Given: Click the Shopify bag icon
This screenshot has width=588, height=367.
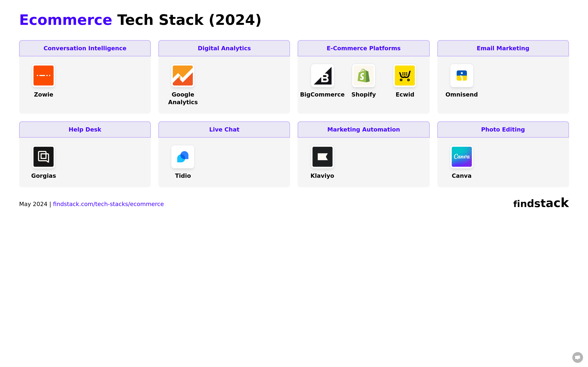Looking at the screenshot, I should tap(363, 76).
